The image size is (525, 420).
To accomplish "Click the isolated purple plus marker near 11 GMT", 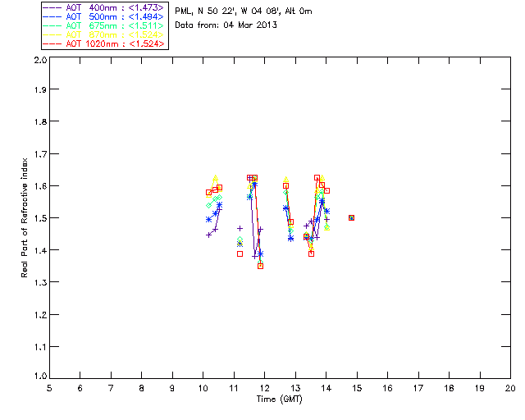I will click(x=240, y=228).
